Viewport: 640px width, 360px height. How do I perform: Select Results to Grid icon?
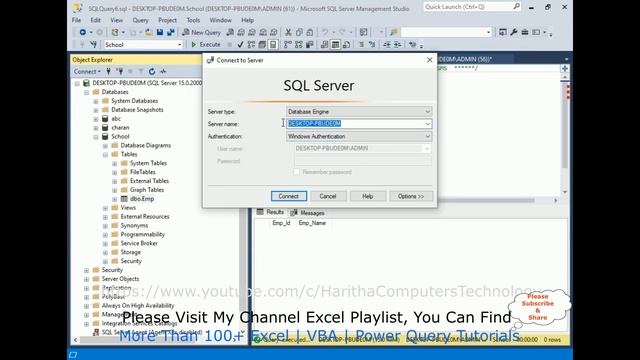335,44
